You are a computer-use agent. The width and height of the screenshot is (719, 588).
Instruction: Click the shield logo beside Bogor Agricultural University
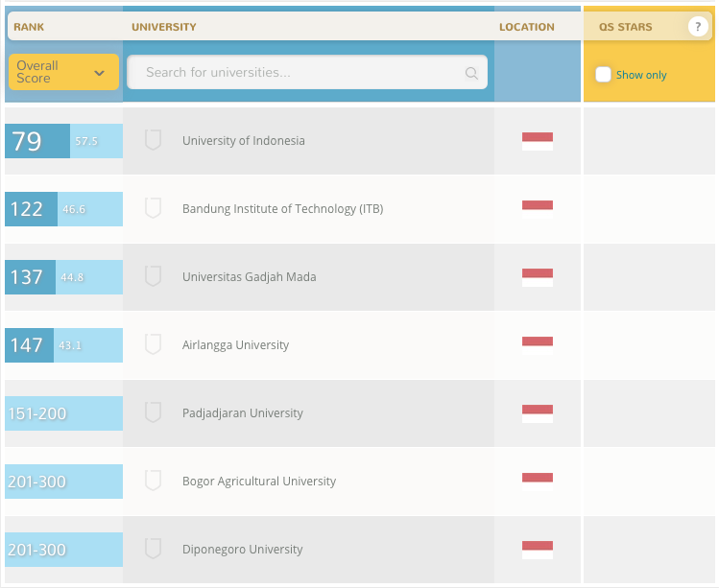154,481
